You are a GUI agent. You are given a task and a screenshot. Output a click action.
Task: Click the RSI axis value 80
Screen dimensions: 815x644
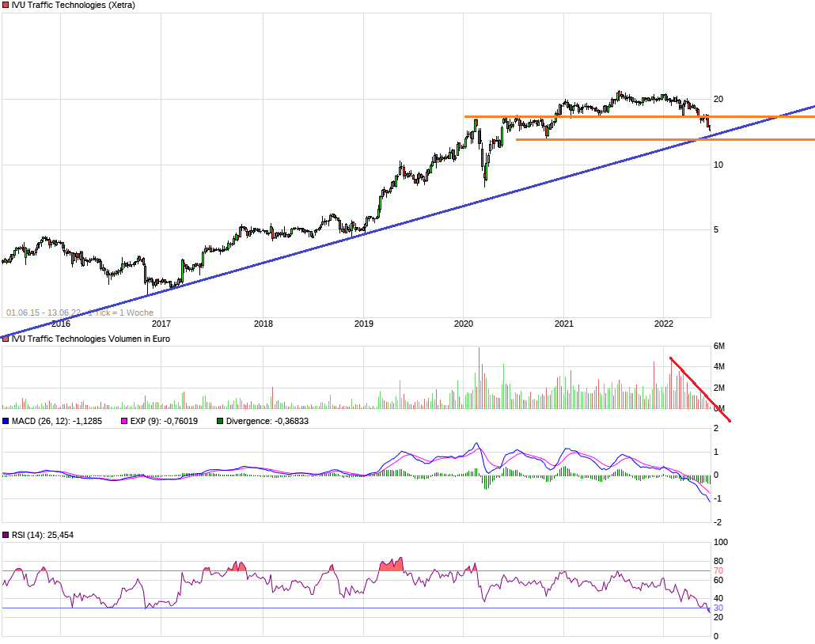(x=718, y=562)
